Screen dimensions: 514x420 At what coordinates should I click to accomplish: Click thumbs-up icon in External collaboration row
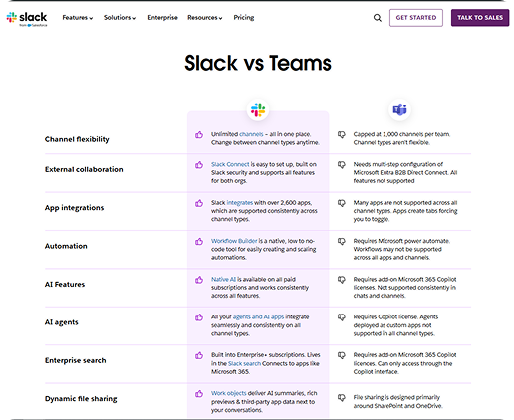point(199,164)
